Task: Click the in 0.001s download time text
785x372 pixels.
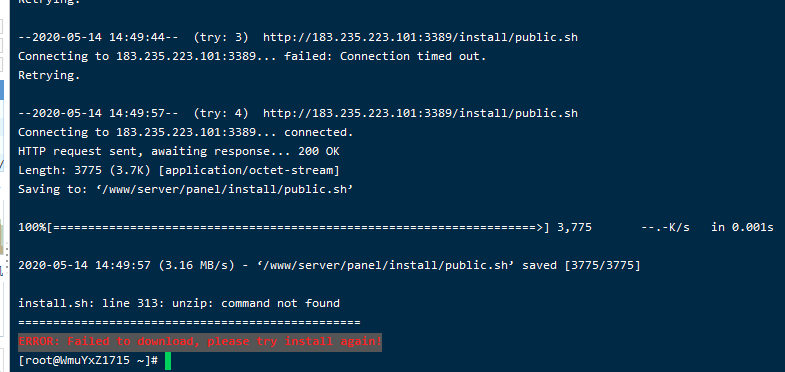Action: point(742,227)
